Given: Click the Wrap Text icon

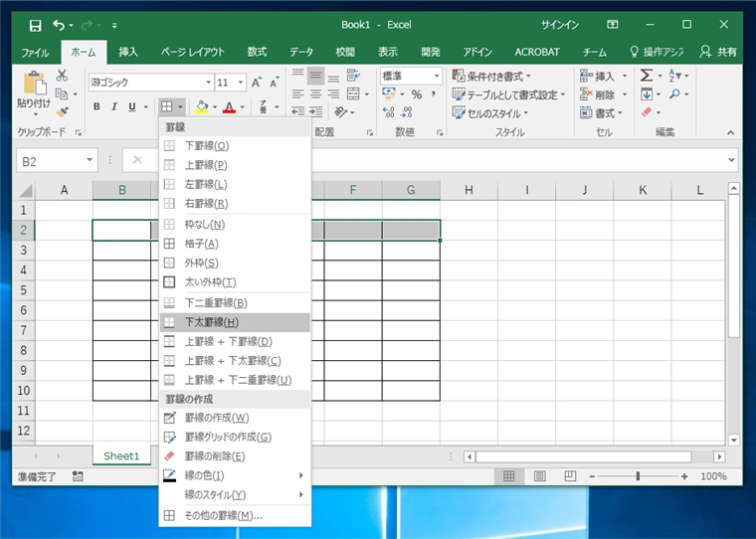Looking at the screenshot, I should click(x=353, y=76).
